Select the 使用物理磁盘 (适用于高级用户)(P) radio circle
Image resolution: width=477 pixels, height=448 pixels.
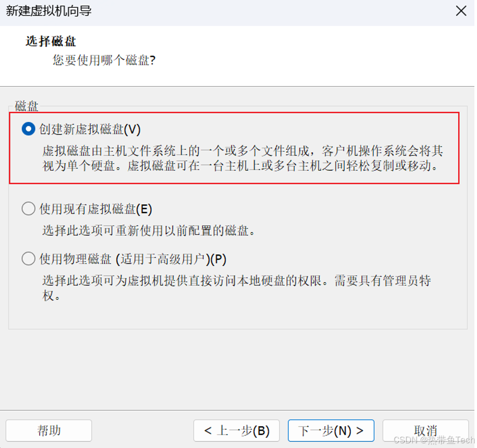29,259
